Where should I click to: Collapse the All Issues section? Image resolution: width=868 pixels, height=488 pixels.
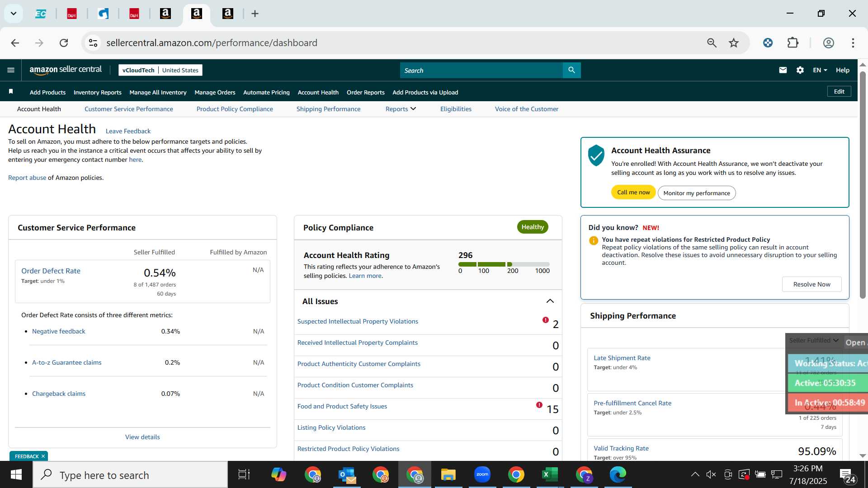(550, 301)
